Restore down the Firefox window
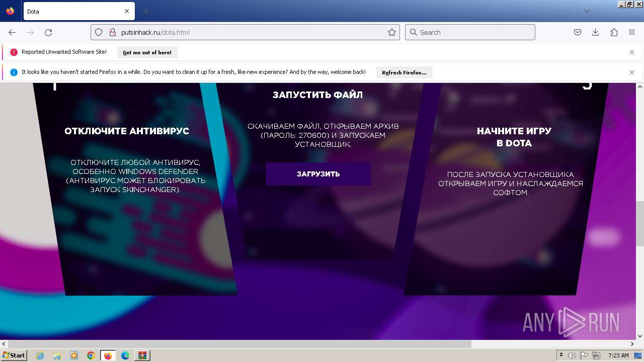644x362 pixels. pyautogui.click(x=629, y=4)
